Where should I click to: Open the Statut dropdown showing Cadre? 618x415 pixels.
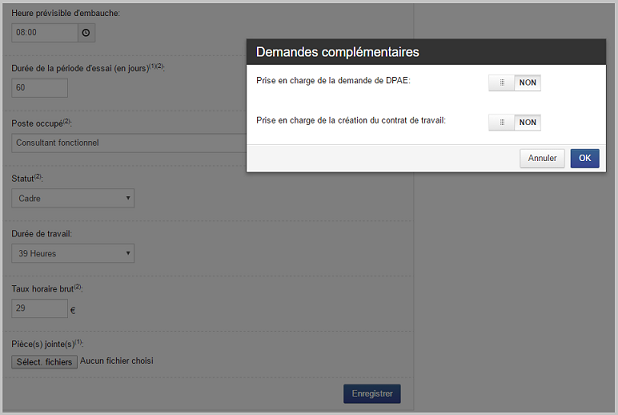point(73,198)
